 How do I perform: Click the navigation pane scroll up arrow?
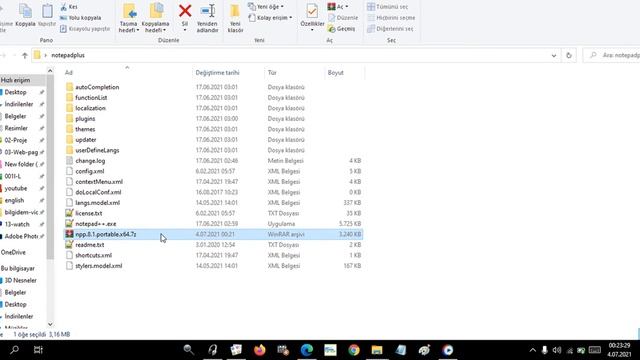pos(50,71)
